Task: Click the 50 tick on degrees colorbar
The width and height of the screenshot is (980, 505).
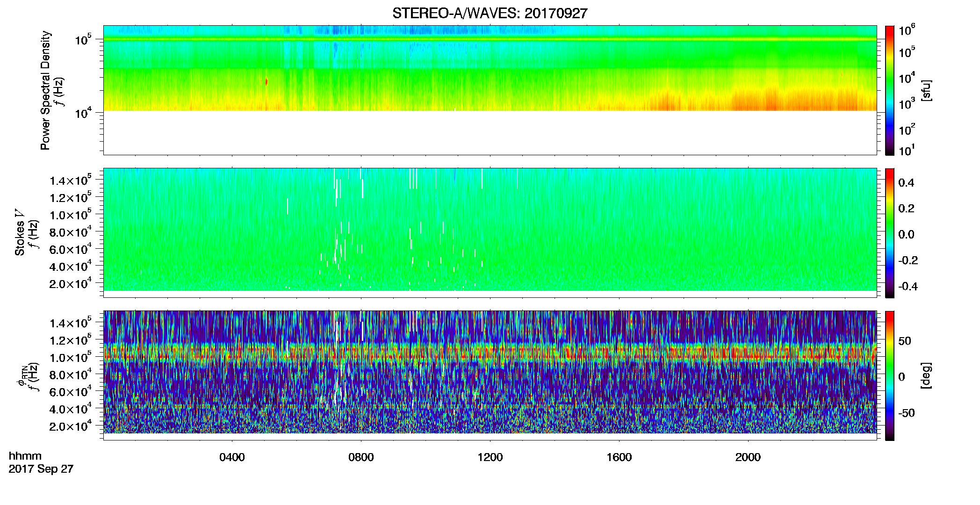Action: [x=905, y=341]
